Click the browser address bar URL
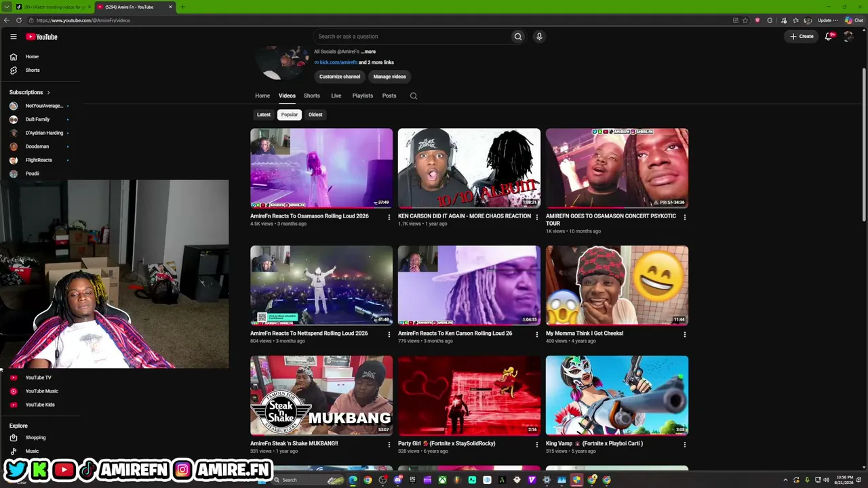 [83, 20]
